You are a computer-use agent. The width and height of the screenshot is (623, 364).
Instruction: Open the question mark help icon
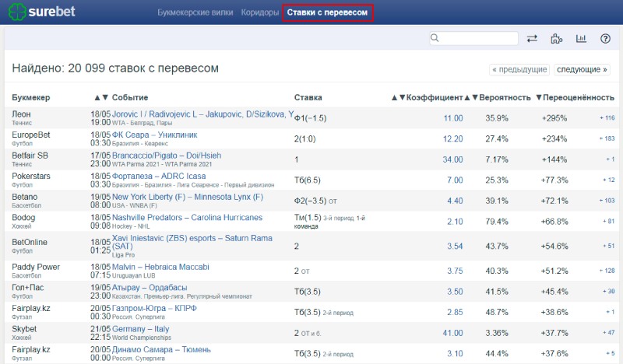[x=605, y=39]
